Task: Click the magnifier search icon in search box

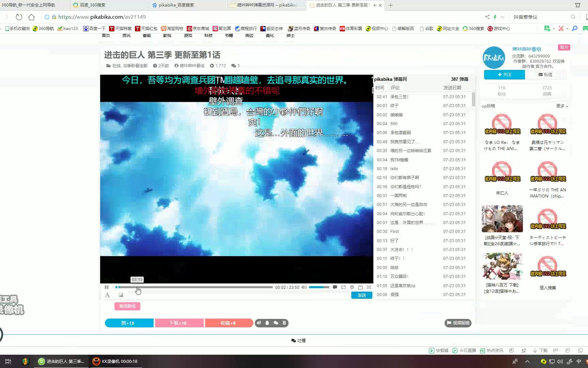Action: (573, 17)
